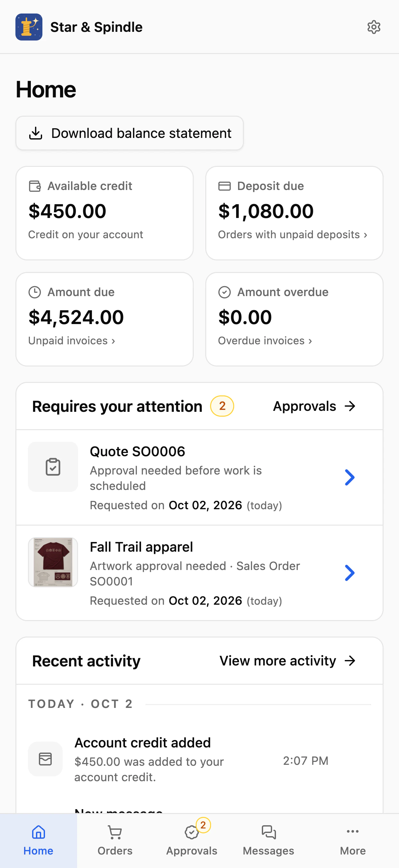This screenshot has width=399, height=868.
Task: Open the Unpaid invoices link
Action: click(x=72, y=341)
